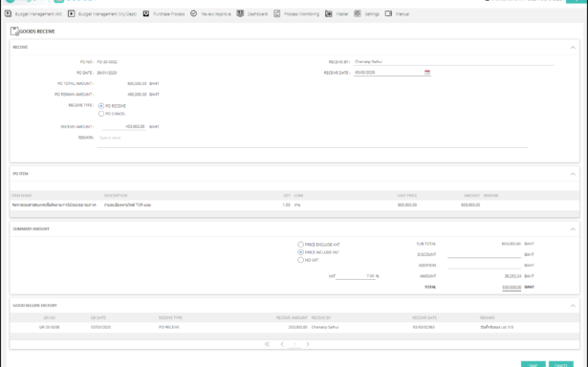Click the Addition input field
588x367 pixels.
(x=484, y=266)
